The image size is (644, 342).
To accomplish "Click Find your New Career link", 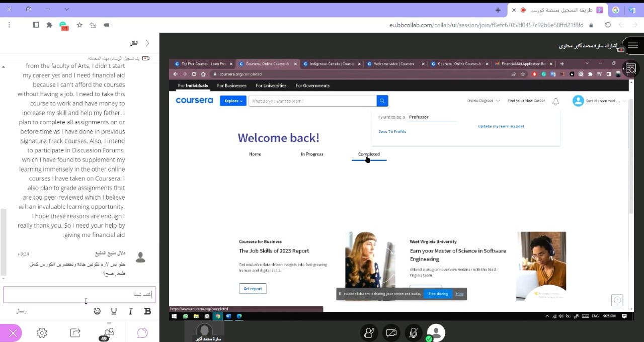I will pyautogui.click(x=526, y=101).
